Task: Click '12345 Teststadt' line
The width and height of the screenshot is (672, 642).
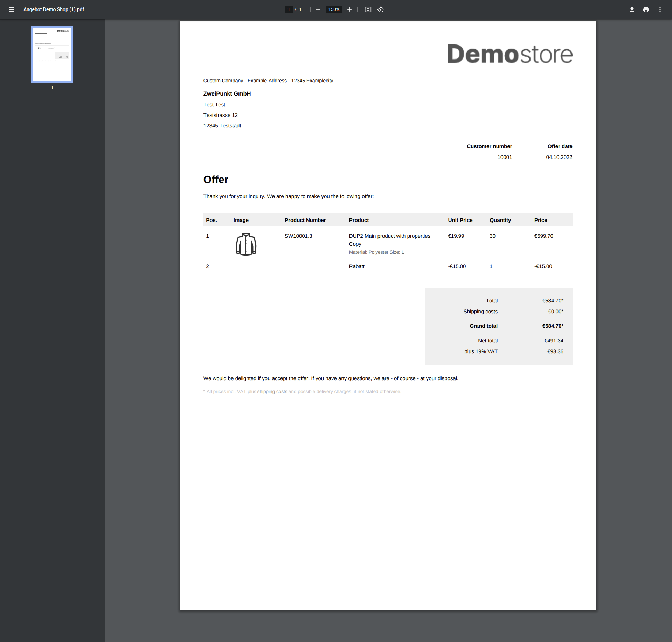Action: 222,126
